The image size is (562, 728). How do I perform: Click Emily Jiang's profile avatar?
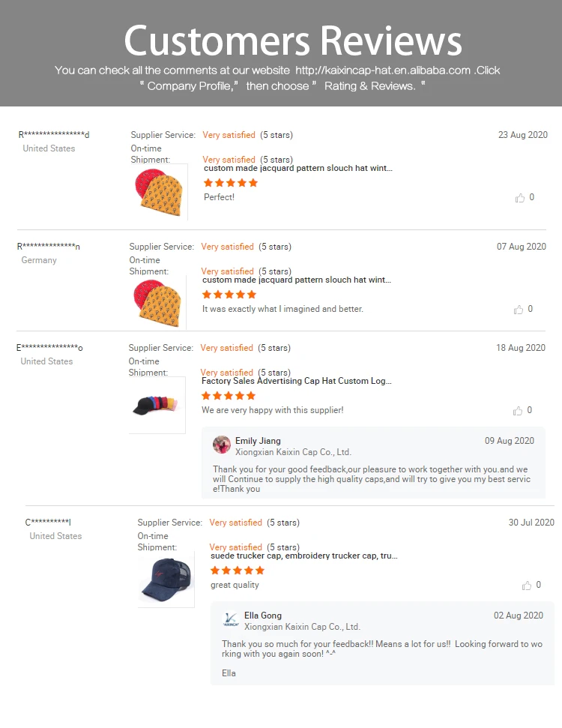tap(222, 445)
